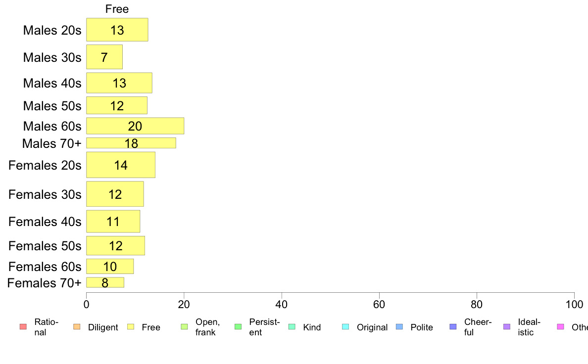The height and width of the screenshot is (364, 588).
Task: Click the Original legend color swatch
Action: 346,327
